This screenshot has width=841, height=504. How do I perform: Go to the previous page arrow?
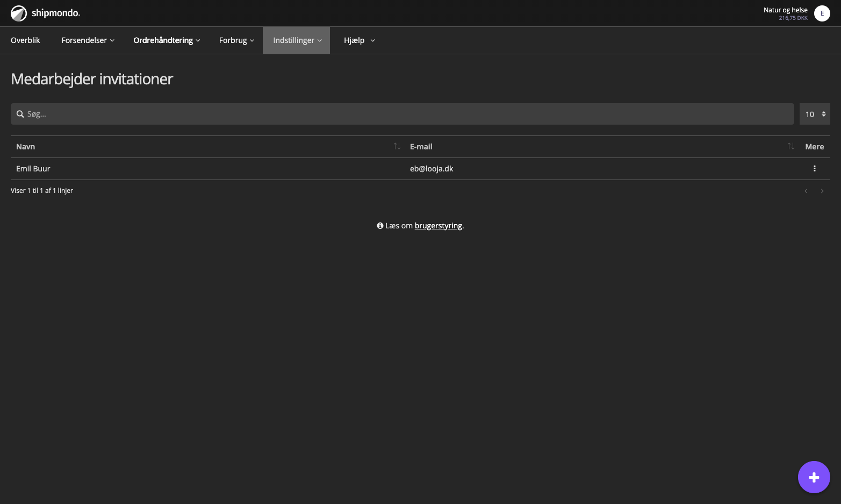click(806, 191)
